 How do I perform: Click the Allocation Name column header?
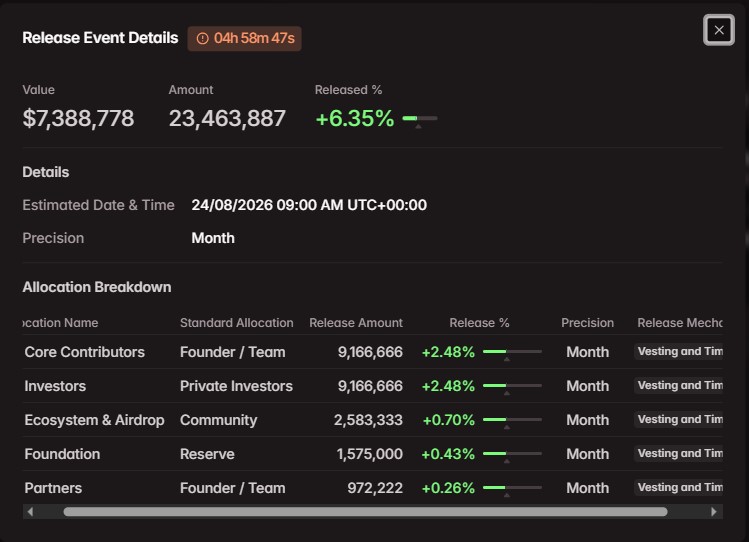point(60,323)
